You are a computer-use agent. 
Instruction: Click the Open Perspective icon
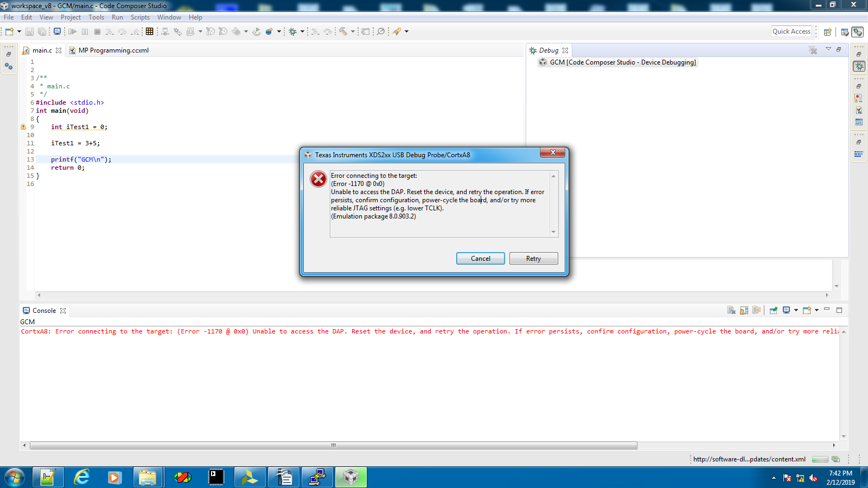tap(827, 32)
